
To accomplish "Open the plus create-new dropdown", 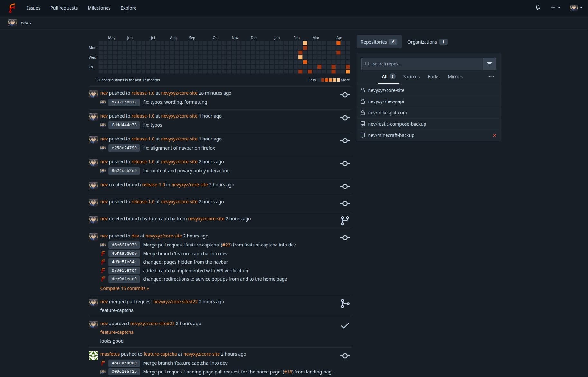I will (555, 7).
